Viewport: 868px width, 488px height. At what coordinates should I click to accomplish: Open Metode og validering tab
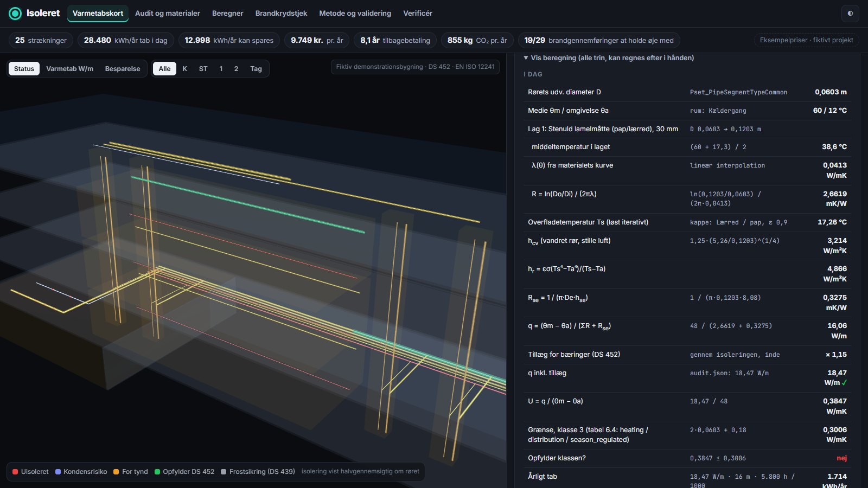tap(355, 14)
